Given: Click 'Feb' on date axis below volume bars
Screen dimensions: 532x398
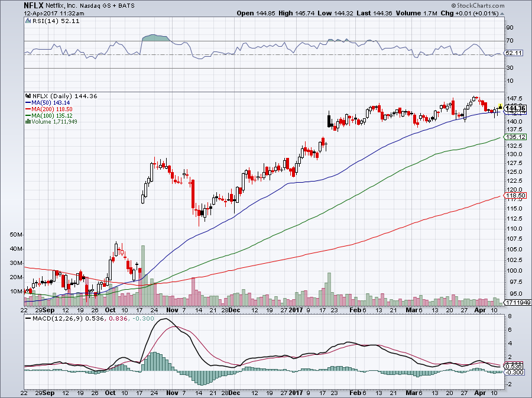Looking at the screenshot, I should (x=355, y=310).
